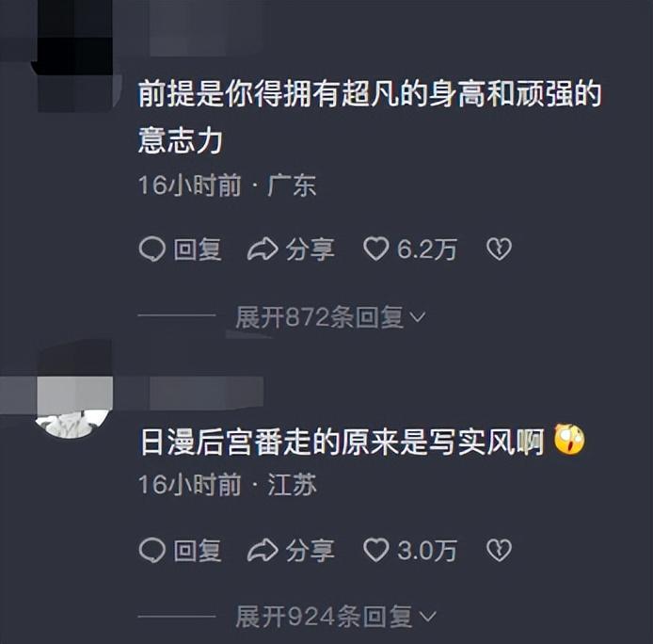Viewport: 653px width, 644px height.
Task: Dislike the 广东 comment via broken heart
Action: click(x=499, y=250)
